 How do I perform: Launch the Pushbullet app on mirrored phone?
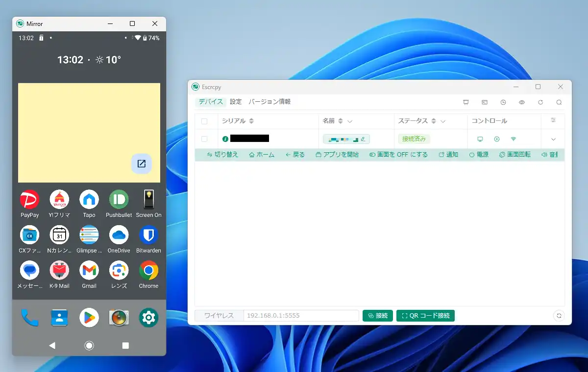[119, 200]
